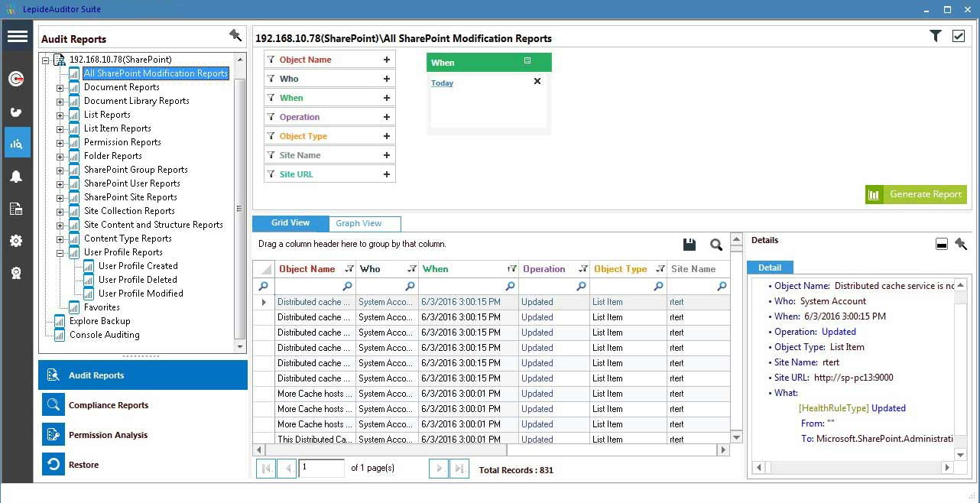980x503 pixels.
Task: Select User Profile Deleted report
Action: tap(138, 280)
